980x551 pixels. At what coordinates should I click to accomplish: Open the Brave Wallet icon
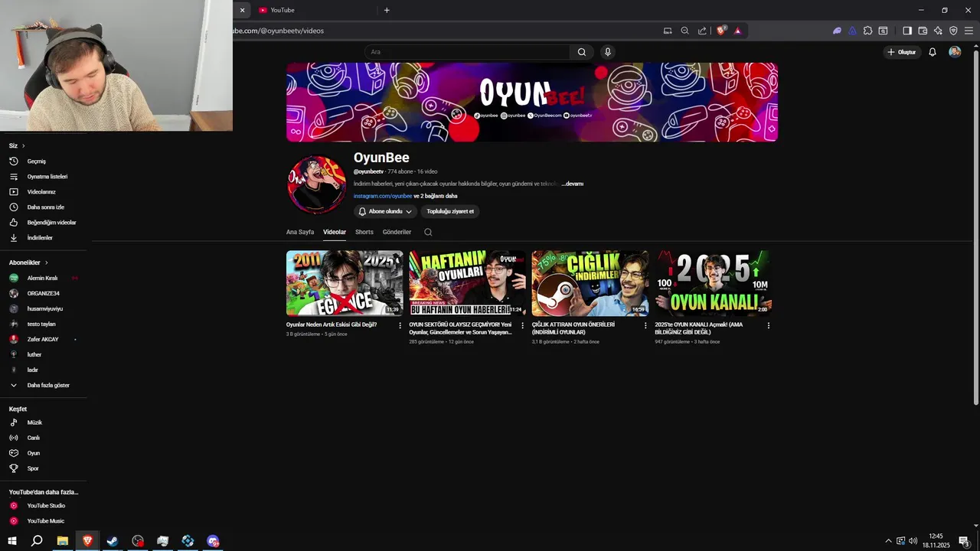[923, 31]
